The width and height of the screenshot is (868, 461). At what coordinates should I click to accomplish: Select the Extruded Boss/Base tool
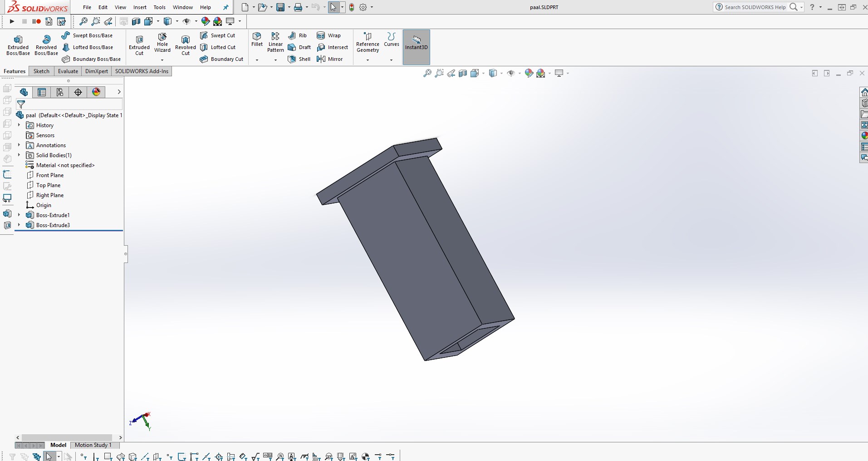[18, 45]
